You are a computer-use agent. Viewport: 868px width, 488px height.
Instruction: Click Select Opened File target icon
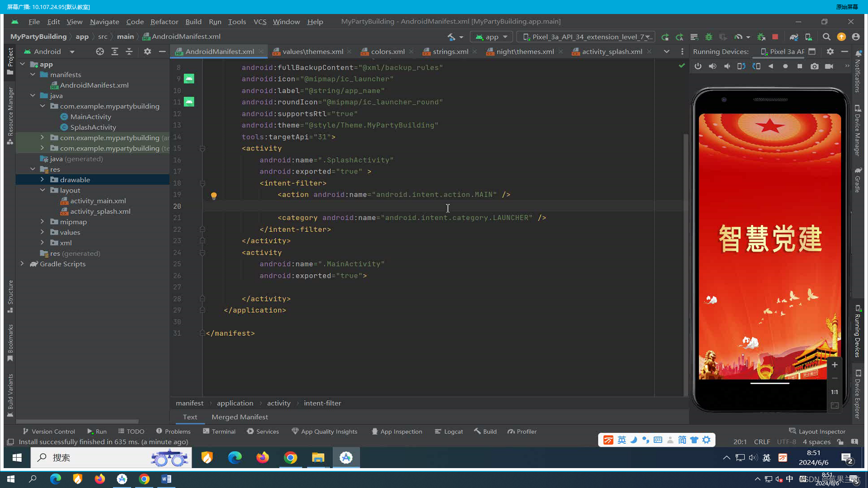click(99, 52)
